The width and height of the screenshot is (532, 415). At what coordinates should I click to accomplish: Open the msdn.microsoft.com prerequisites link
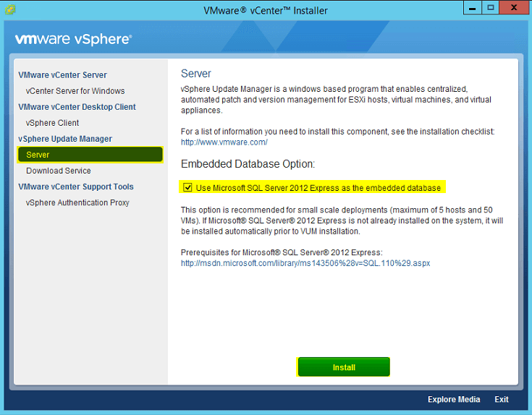pyautogui.click(x=305, y=263)
